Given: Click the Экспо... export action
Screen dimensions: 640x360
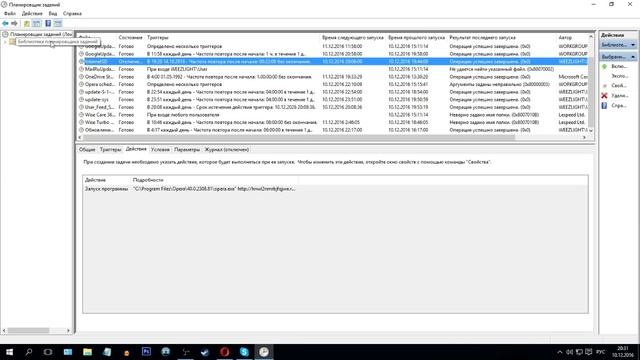Looking at the screenshot, I should pos(619,76).
